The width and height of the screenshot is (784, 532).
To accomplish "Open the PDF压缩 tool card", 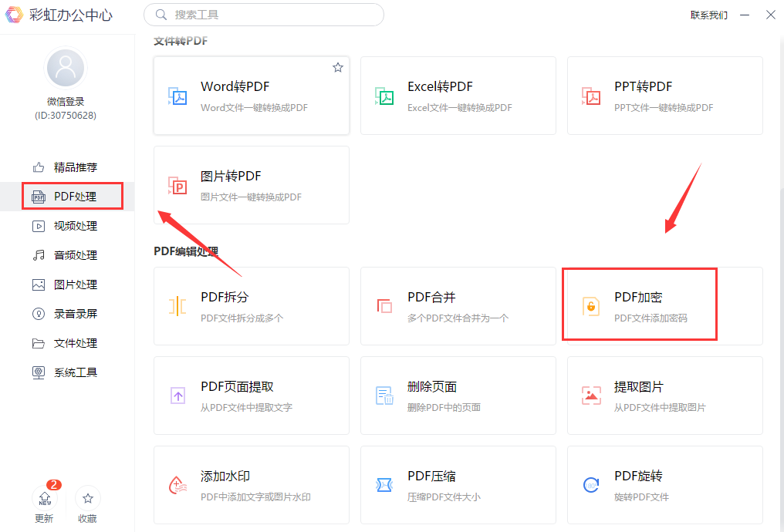I will 458,484.
